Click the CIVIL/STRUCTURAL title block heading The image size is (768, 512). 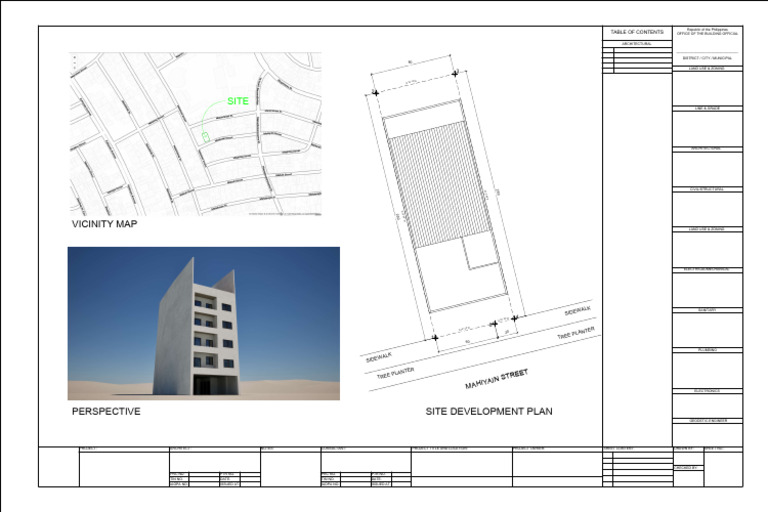tap(707, 189)
